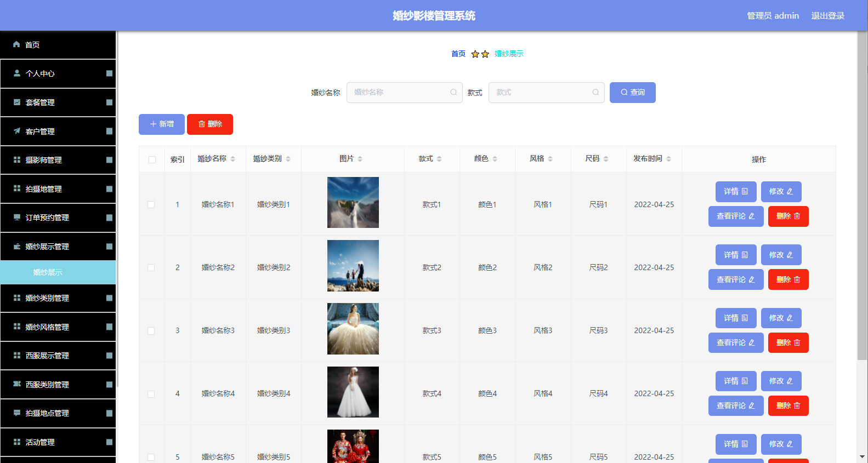The image size is (868, 463).
Task: Check the row for 婚纱名称4
Action: (x=151, y=394)
